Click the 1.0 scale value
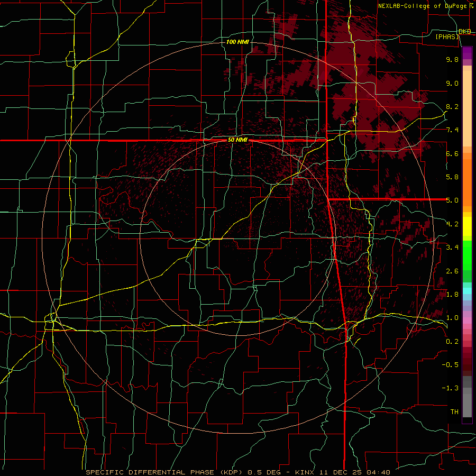Image resolution: width=476 pixels, height=476 pixels. point(452,318)
